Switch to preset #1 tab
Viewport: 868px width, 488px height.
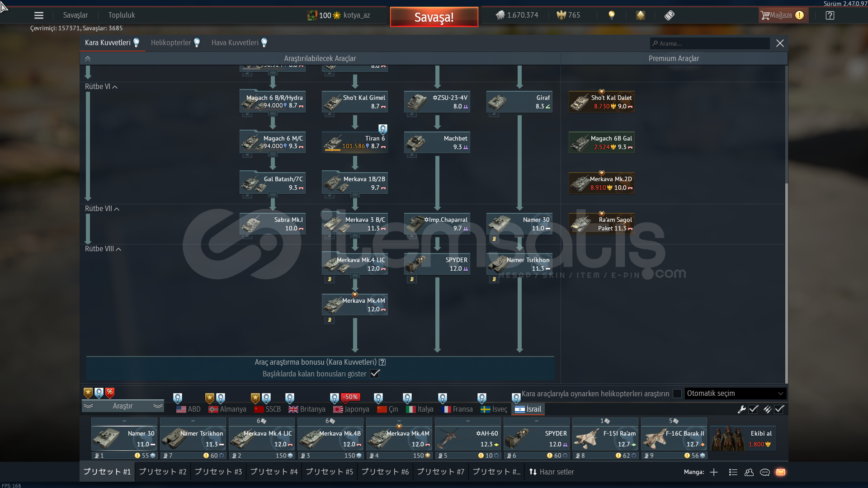(x=107, y=472)
